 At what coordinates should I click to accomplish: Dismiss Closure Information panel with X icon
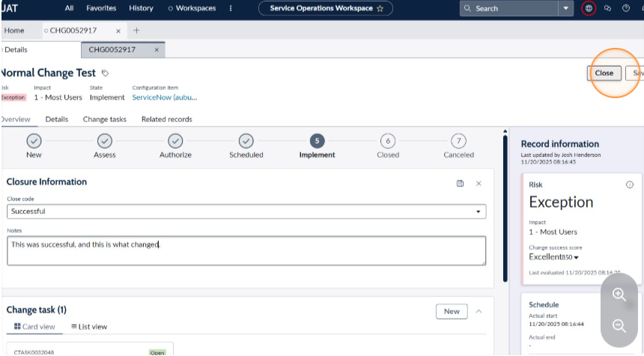coord(479,183)
